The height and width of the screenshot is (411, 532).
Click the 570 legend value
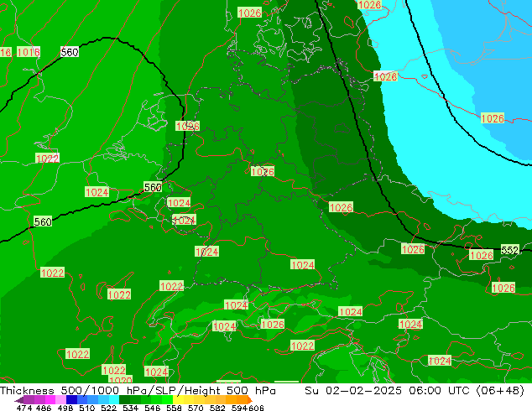coord(196,408)
